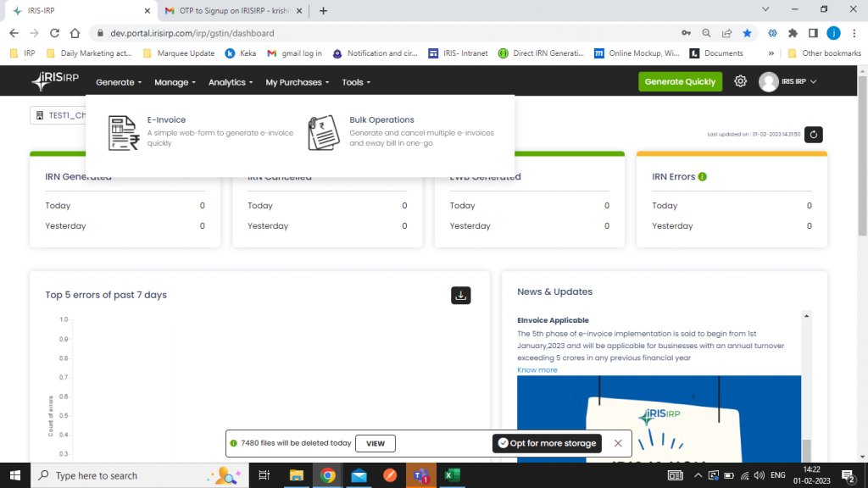This screenshot has width=868, height=488.
Task: Dismiss the files deletion notification bar
Action: [x=618, y=443]
